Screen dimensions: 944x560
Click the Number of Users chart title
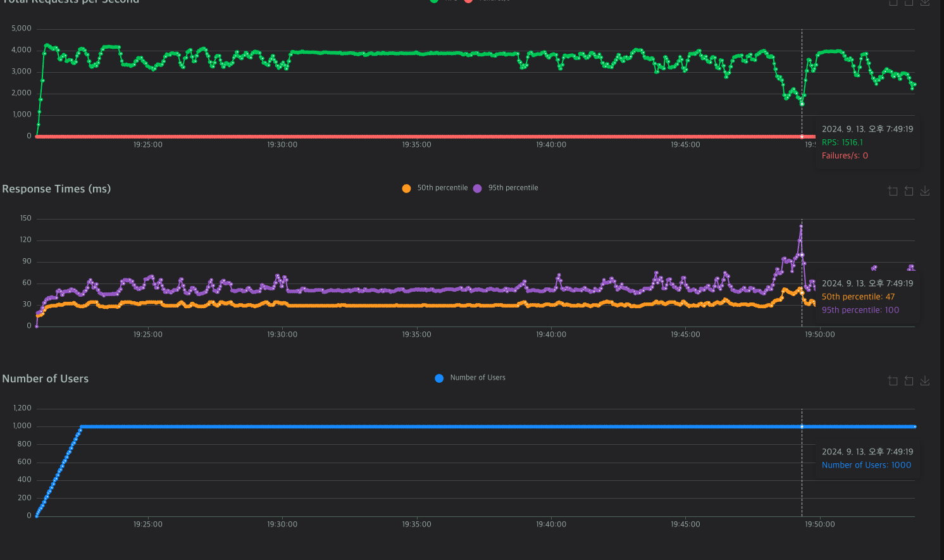[x=46, y=378]
